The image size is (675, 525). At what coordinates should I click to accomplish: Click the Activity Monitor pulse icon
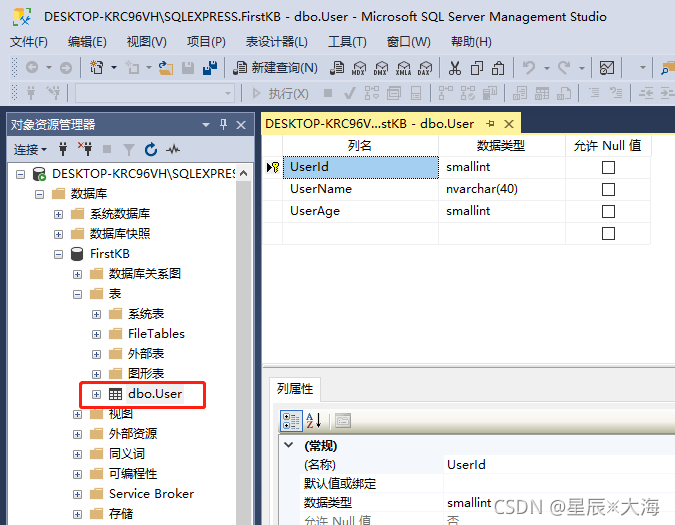[x=173, y=149]
